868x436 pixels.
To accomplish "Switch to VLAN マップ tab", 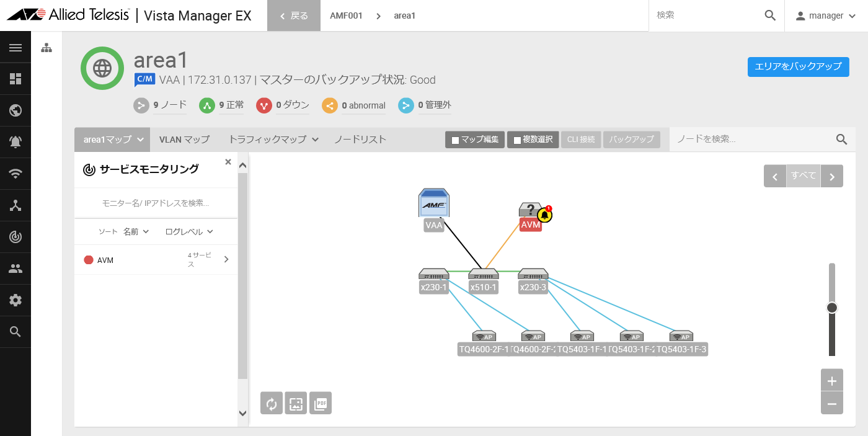I will pos(184,140).
